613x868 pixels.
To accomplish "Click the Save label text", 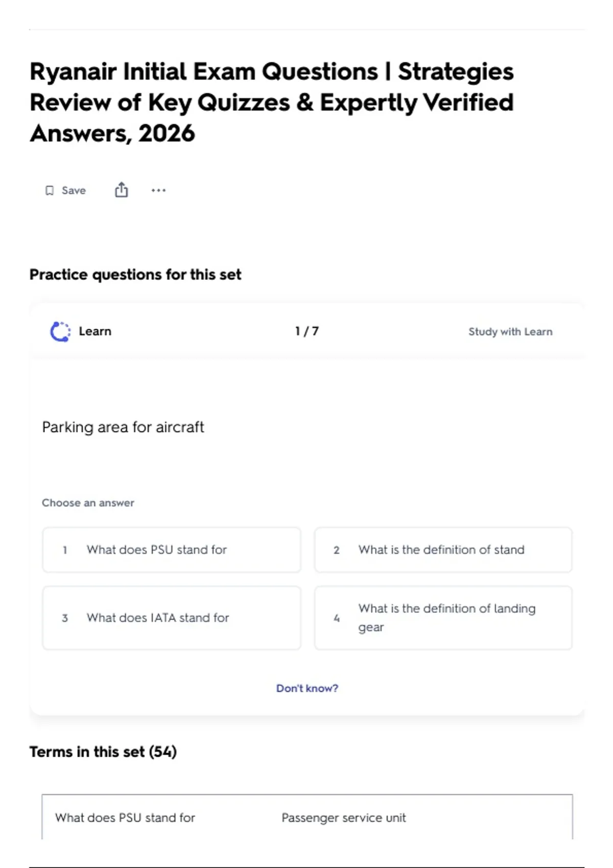I will (74, 190).
